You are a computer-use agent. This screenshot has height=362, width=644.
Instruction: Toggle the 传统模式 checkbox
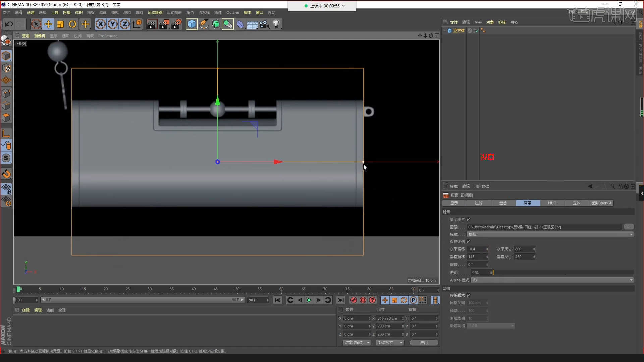pyautogui.click(x=469, y=295)
